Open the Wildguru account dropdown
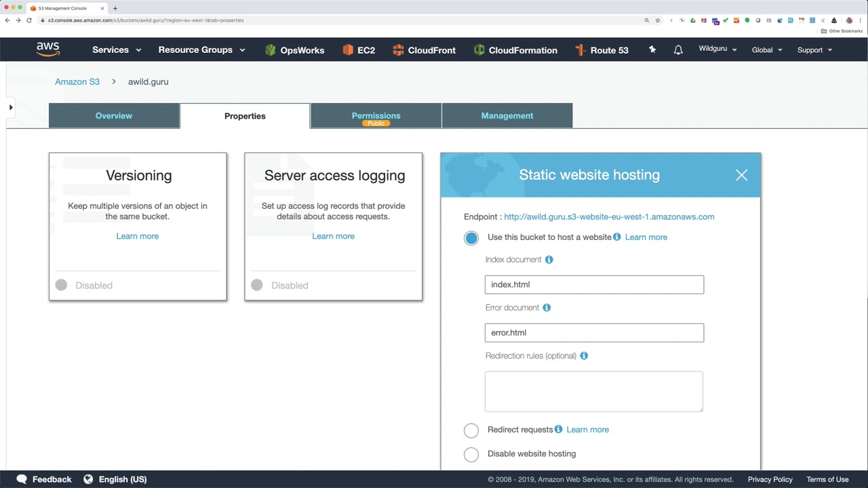Screen dimensions: 868x488 [717, 49]
